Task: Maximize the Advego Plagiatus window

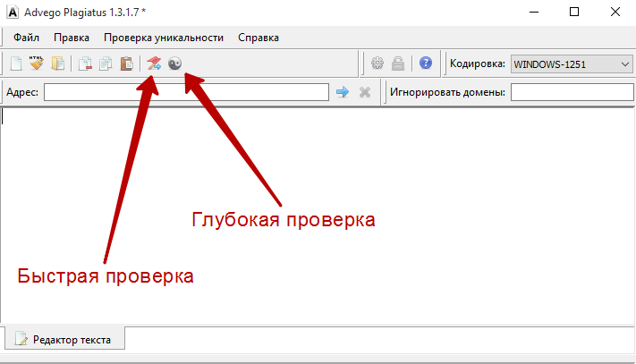Action: pos(574,13)
